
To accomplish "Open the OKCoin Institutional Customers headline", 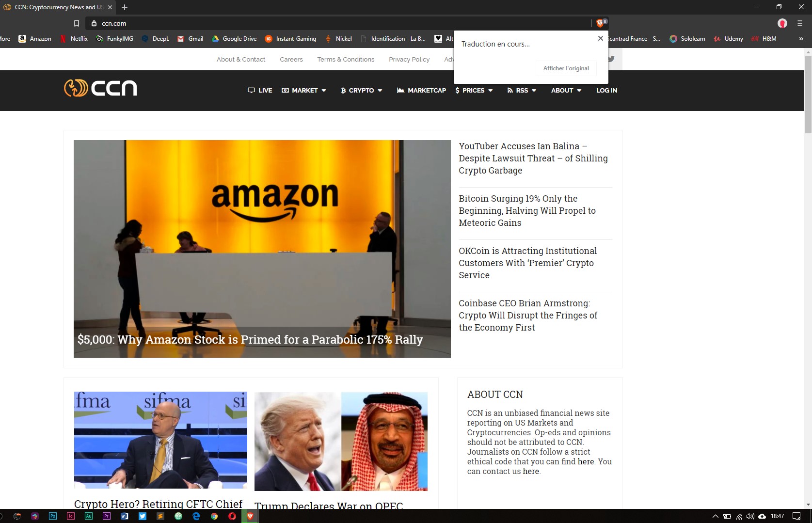I will point(528,263).
